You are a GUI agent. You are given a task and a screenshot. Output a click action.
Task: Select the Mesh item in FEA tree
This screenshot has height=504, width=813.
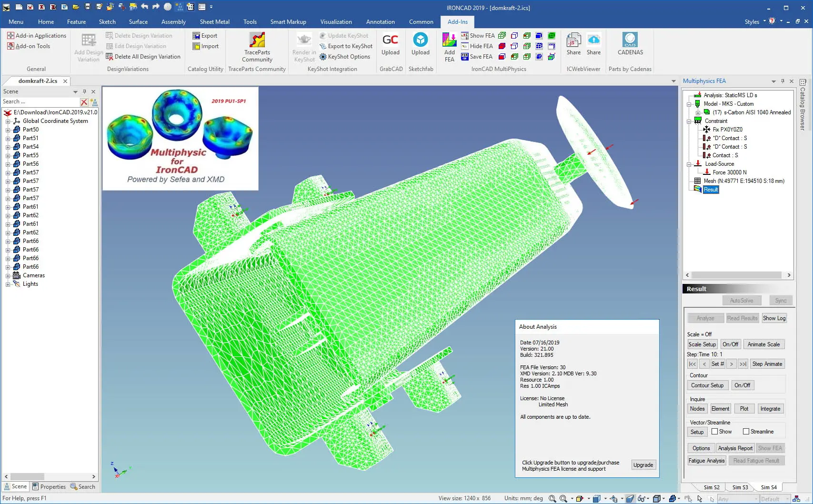pos(739,181)
